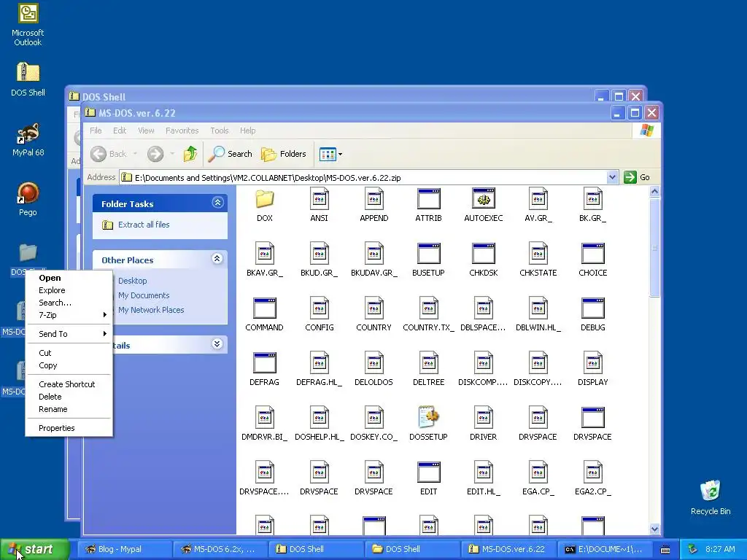747x560 pixels.
Task: Open the Back button history dropdown
Action: pyautogui.click(x=135, y=154)
